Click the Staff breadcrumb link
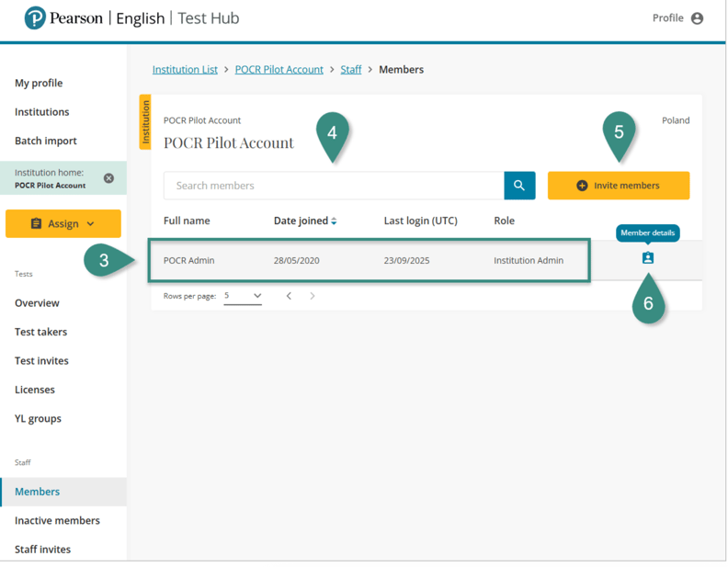728x567 pixels. [351, 70]
